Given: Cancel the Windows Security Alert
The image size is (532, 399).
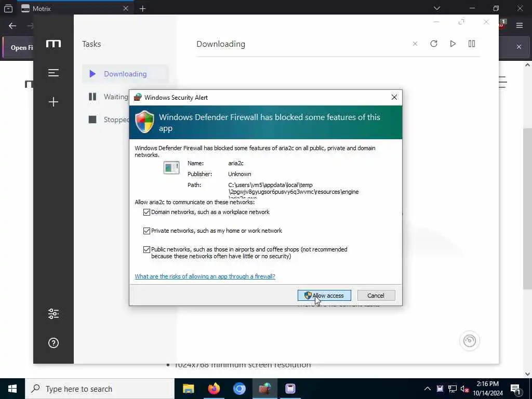Looking at the screenshot, I should [376, 296].
